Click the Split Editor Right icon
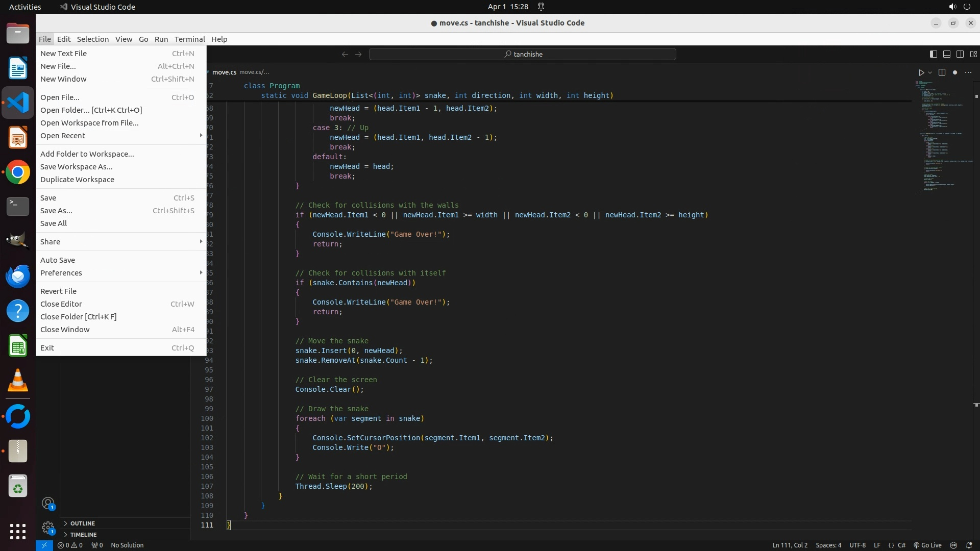The width and height of the screenshot is (980, 551). [x=942, y=72]
